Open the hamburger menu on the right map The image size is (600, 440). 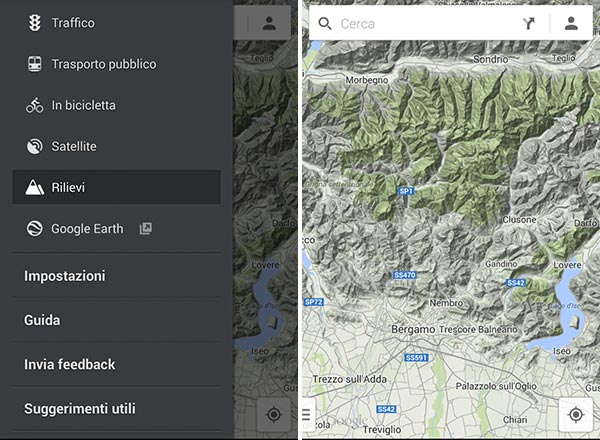pyautogui.click(x=306, y=414)
